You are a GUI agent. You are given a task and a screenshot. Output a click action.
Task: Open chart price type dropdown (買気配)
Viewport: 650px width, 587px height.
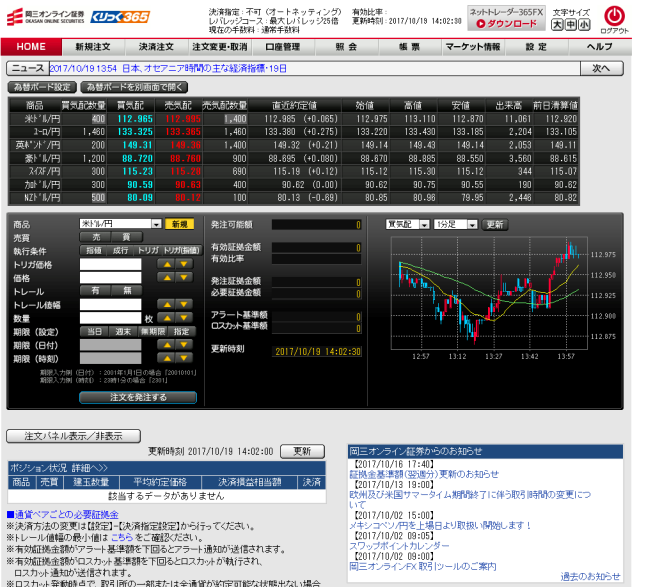(407, 225)
